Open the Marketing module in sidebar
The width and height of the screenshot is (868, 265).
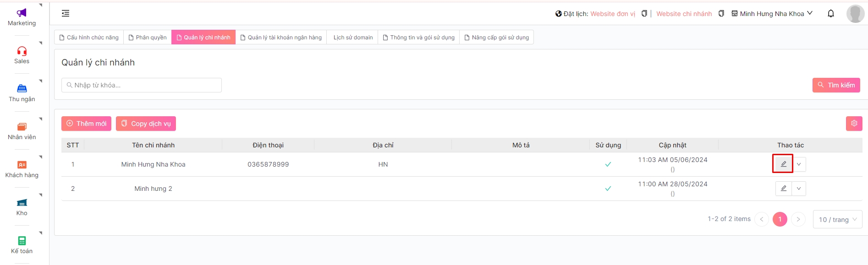coord(22,17)
